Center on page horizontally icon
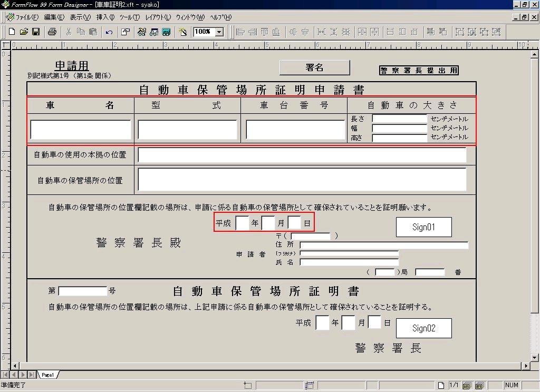The height and width of the screenshot is (392, 540). click(362, 32)
